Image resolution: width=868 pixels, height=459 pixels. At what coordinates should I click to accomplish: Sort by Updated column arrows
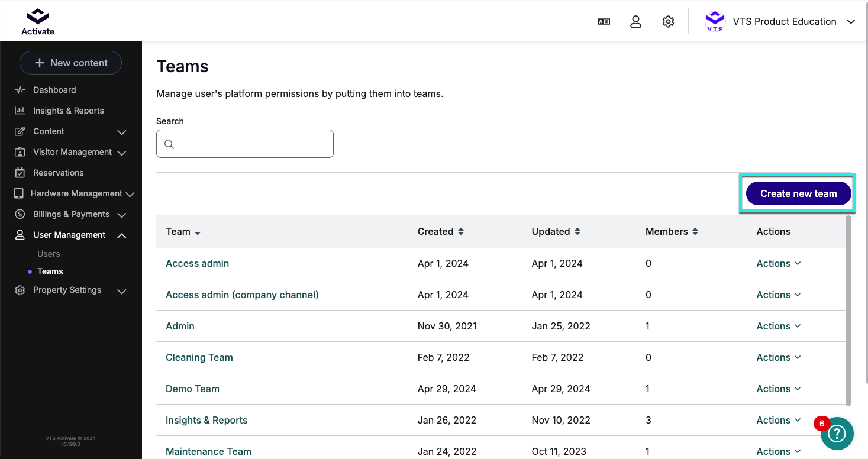[x=577, y=231]
